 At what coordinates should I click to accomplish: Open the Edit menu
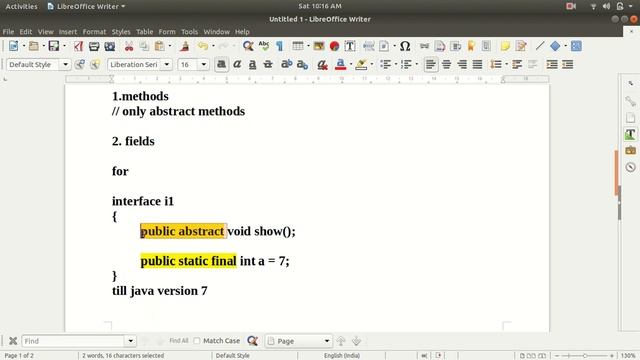point(26,32)
